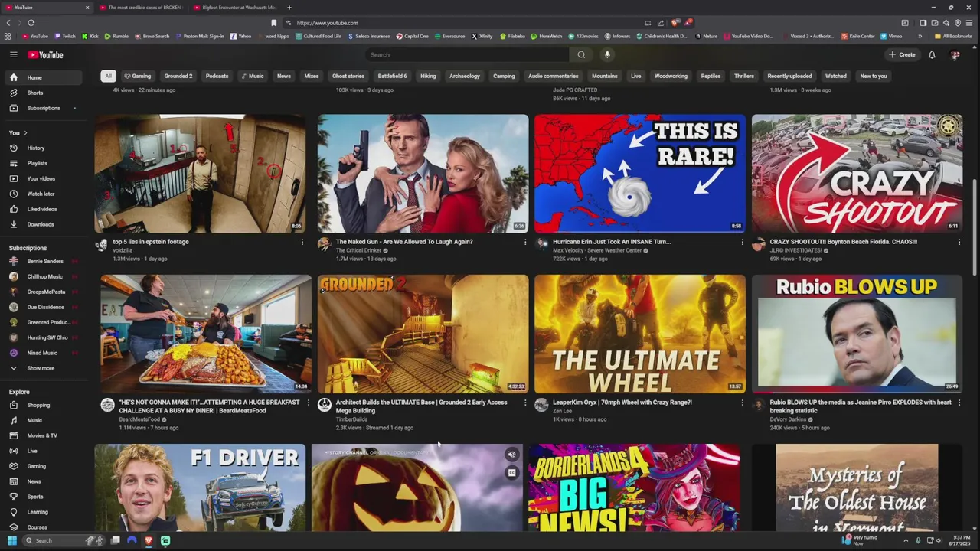Activate voice search microphone
980x551 pixels.
click(607, 54)
